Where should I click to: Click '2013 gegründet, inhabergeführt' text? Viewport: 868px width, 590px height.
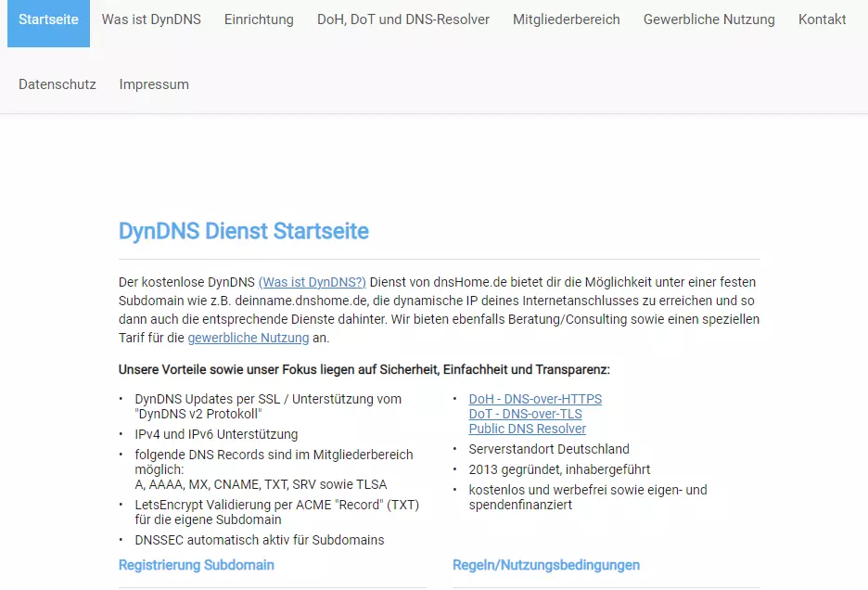tap(559, 469)
